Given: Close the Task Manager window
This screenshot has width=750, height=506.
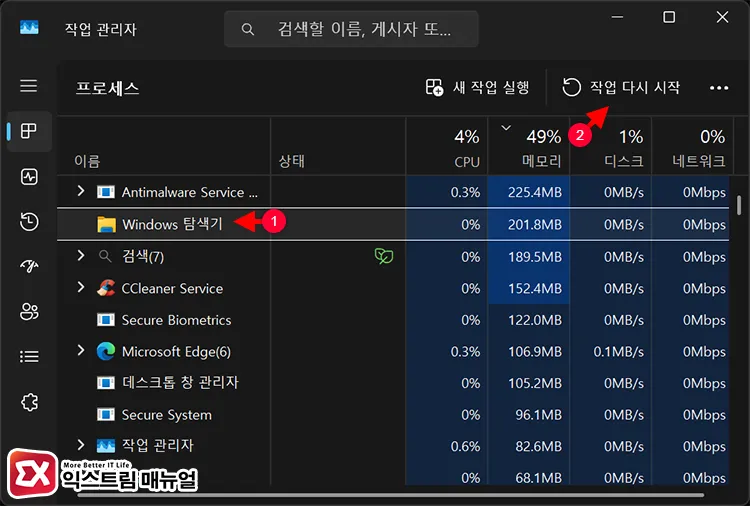Looking at the screenshot, I should 722,17.
